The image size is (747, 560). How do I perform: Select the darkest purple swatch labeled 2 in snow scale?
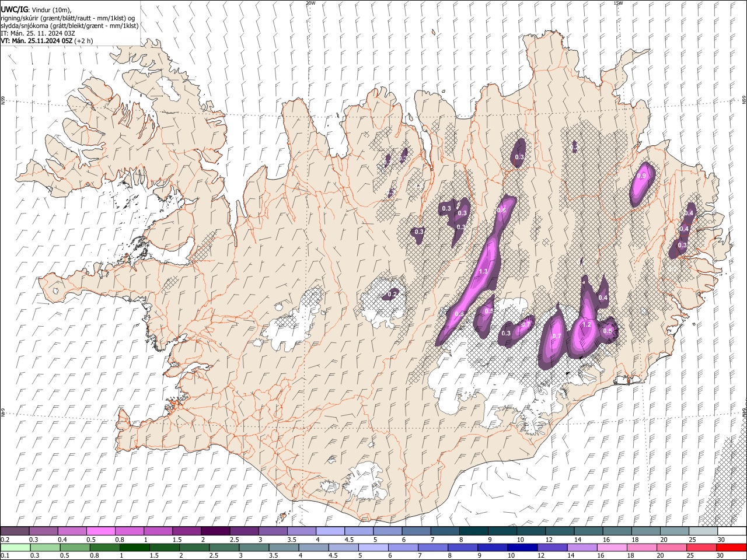point(215,531)
